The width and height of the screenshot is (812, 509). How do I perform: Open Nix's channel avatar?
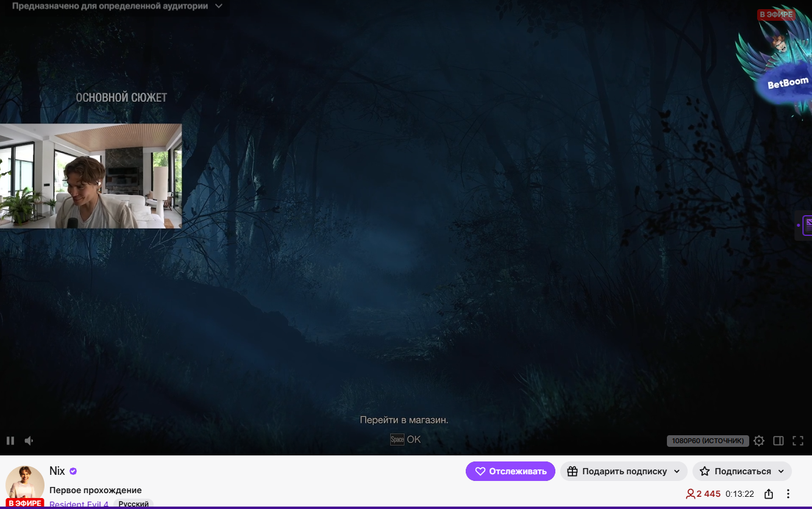pos(25,485)
